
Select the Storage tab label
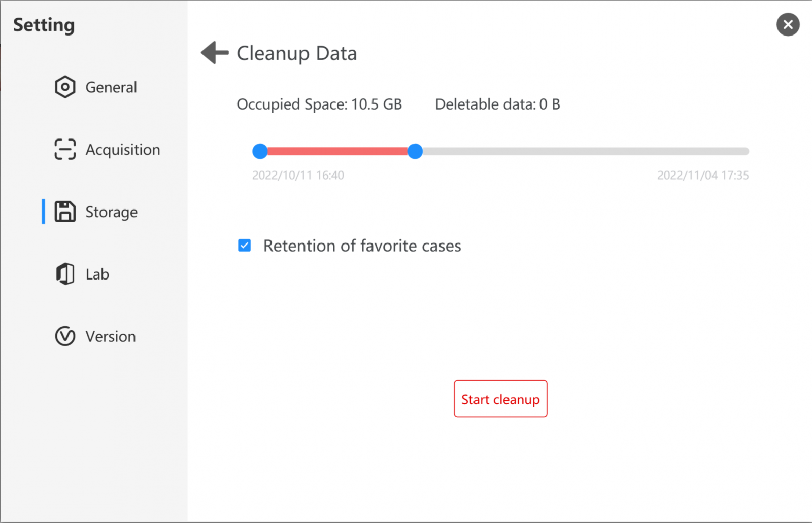tap(112, 212)
